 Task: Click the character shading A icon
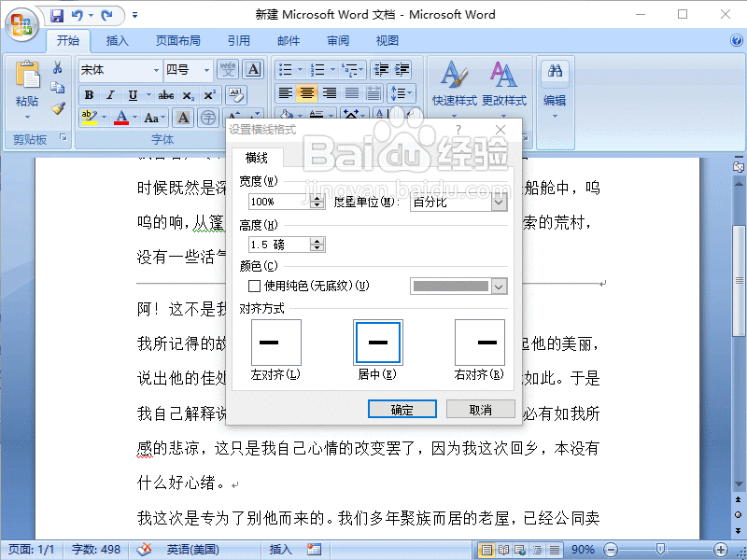pyautogui.click(x=183, y=118)
